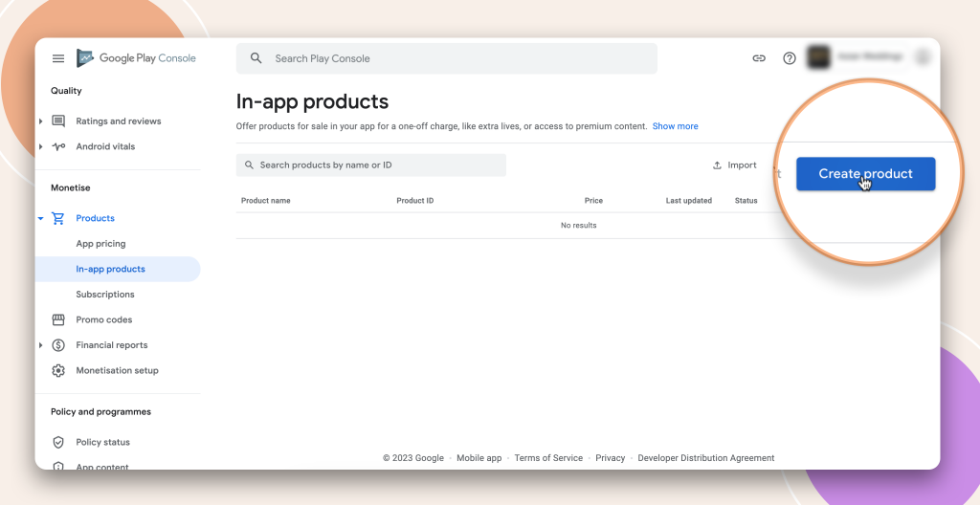
Task: Focus the Search products by name field
Action: (x=371, y=165)
